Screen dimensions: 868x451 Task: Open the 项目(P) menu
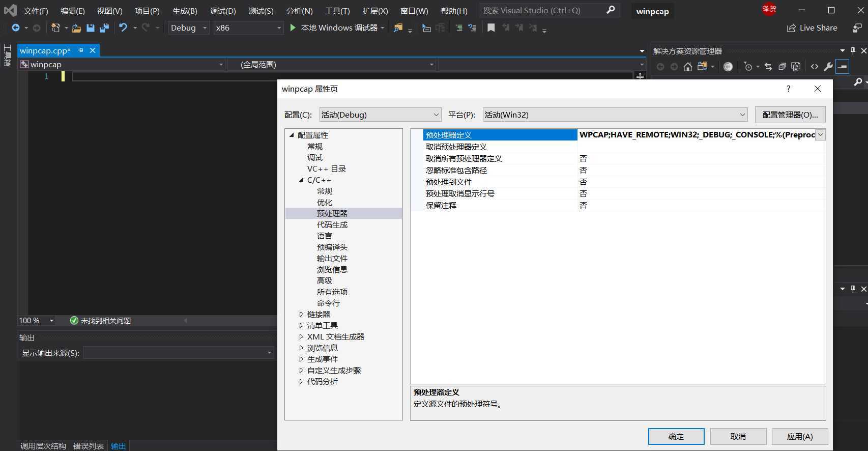pos(147,11)
